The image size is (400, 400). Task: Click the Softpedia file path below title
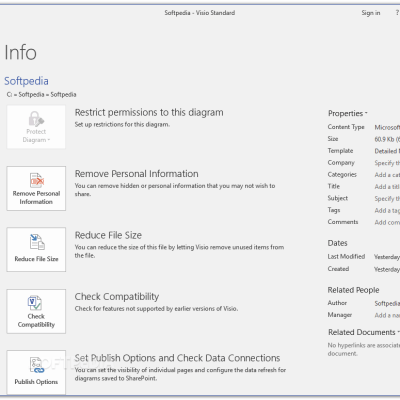(41, 94)
